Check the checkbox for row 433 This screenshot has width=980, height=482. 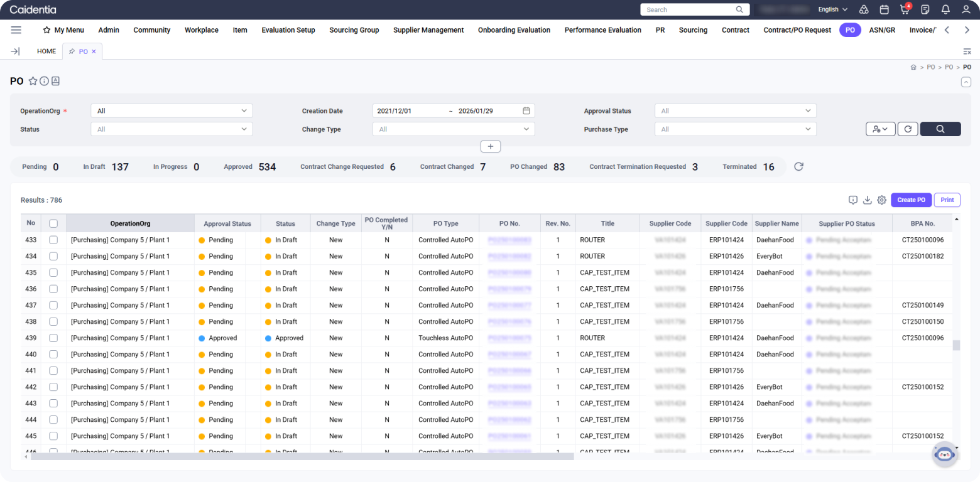tap(53, 240)
